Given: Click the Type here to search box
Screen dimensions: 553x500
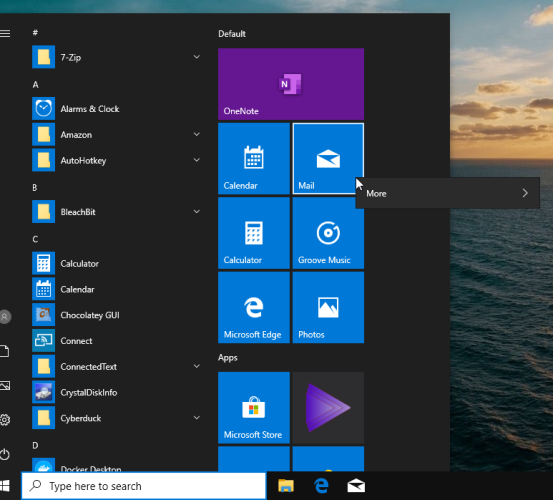Looking at the screenshot, I should tap(144, 486).
